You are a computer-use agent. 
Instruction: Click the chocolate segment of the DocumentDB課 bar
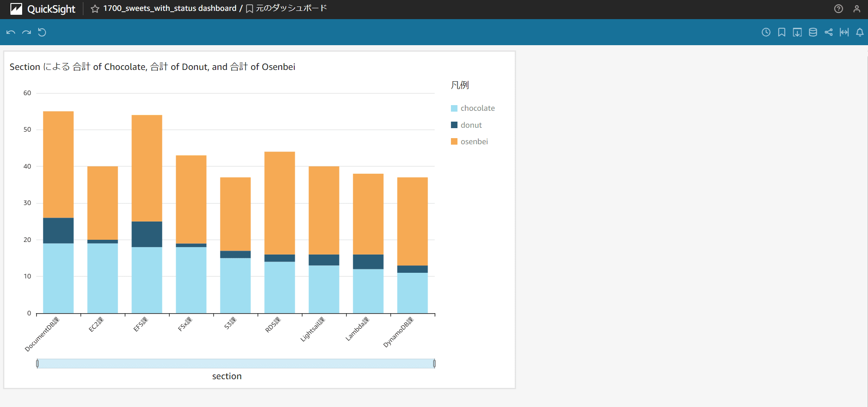click(58, 278)
